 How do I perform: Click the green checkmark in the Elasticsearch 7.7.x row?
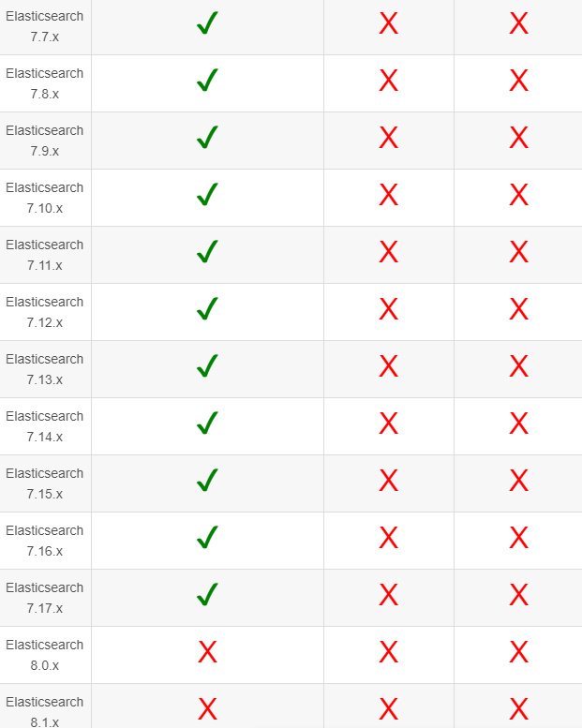click(x=207, y=24)
